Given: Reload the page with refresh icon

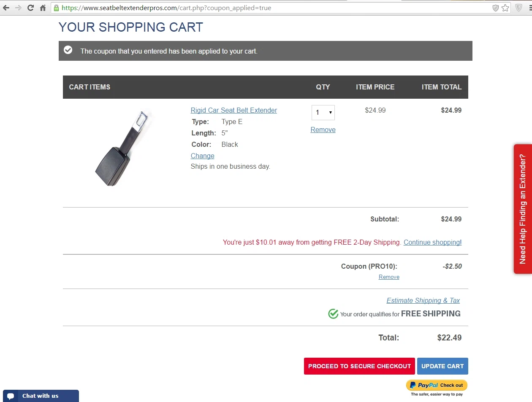Looking at the screenshot, I should (x=30, y=8).
